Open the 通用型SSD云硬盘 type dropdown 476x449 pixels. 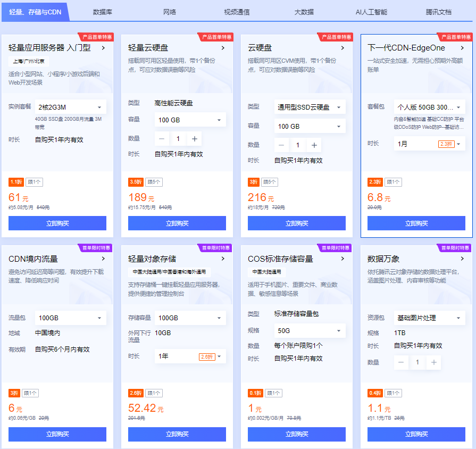310,107
